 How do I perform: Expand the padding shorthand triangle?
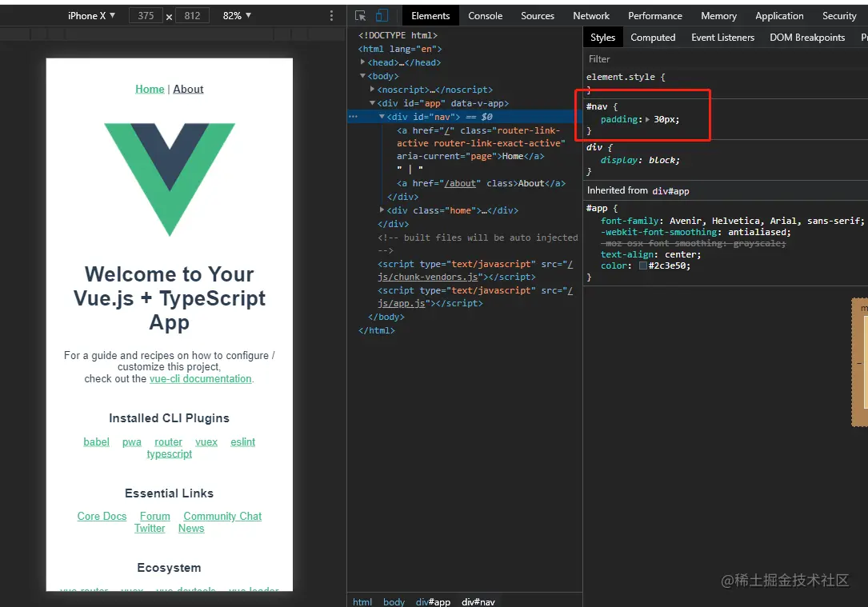pos(648,119)
